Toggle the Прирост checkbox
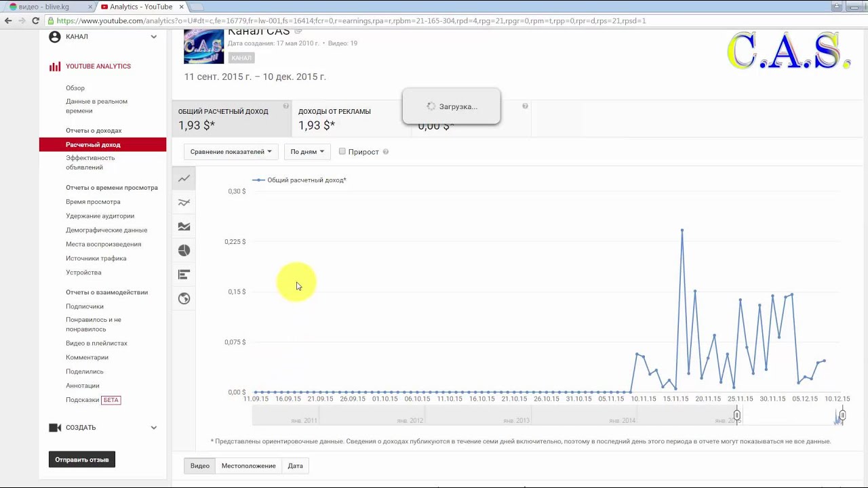 (x=342, y=151)
